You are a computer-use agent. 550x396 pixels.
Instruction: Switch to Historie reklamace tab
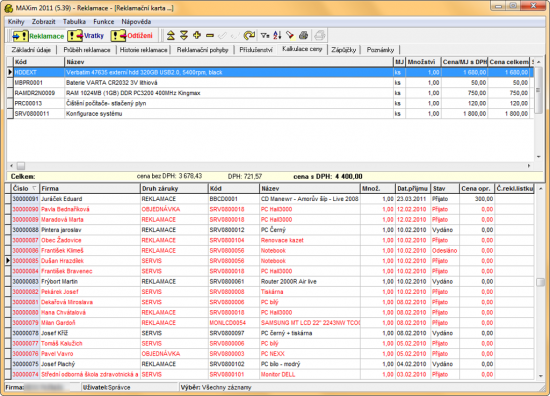(143, 50)
